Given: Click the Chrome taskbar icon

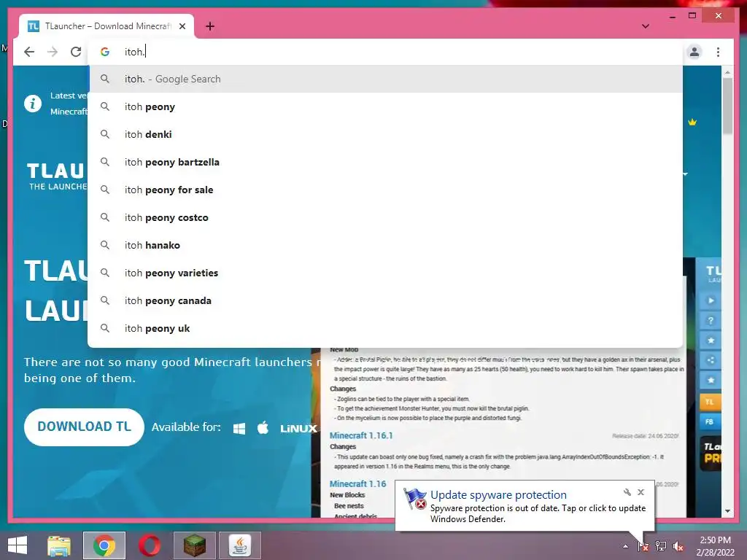Looking at the screenshot, I should click(104, 545).
